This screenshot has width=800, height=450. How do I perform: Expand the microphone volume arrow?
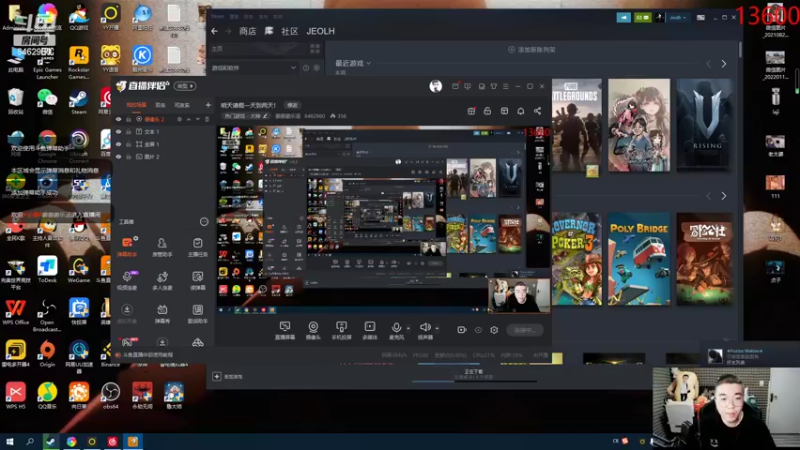point(408,328)
